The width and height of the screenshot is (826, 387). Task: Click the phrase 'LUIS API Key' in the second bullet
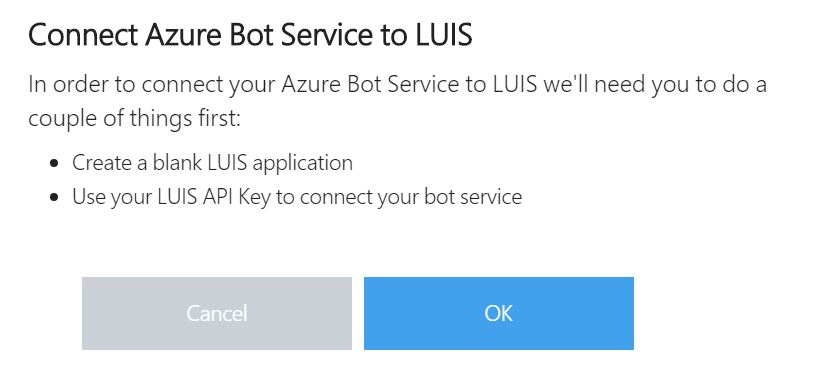[x=214, y=197]
